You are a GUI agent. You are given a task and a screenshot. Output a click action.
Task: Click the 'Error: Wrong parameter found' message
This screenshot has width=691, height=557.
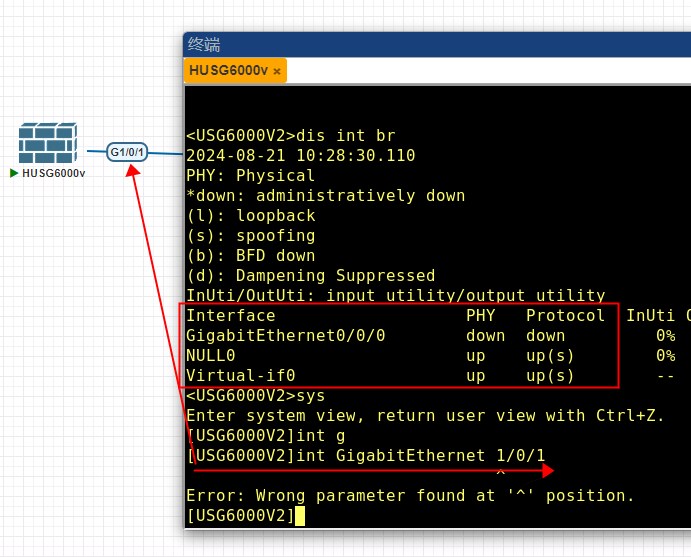(410, 496)
